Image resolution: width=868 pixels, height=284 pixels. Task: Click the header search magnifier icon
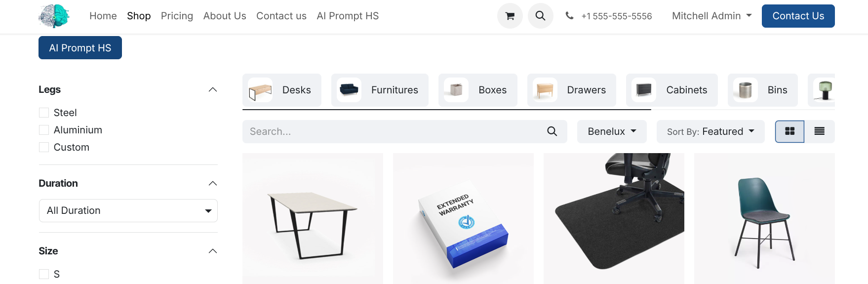(x=540, y=16)
